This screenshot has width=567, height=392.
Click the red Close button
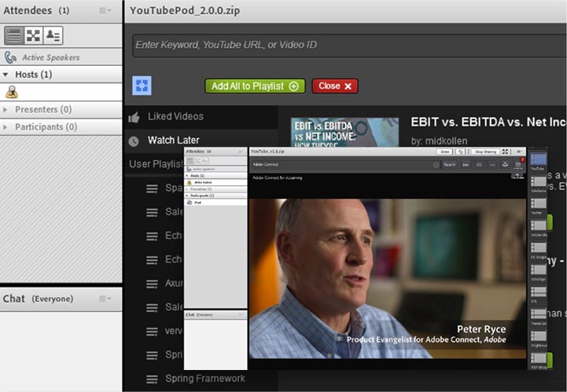pos(335,86)
